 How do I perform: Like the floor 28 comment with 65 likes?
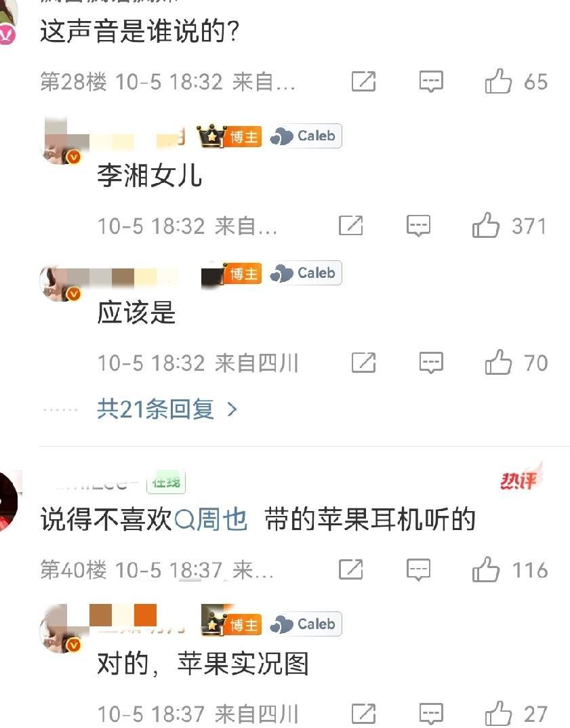tap(498, 81)
